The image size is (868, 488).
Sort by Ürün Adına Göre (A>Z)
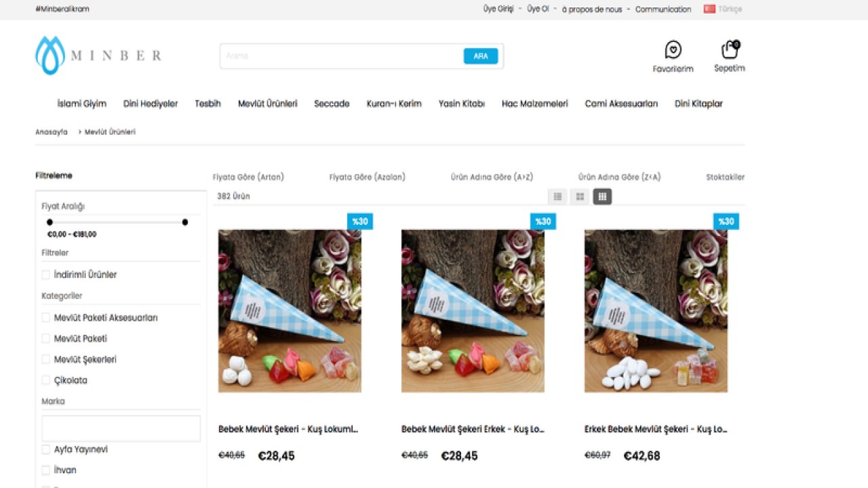point(492,177)
